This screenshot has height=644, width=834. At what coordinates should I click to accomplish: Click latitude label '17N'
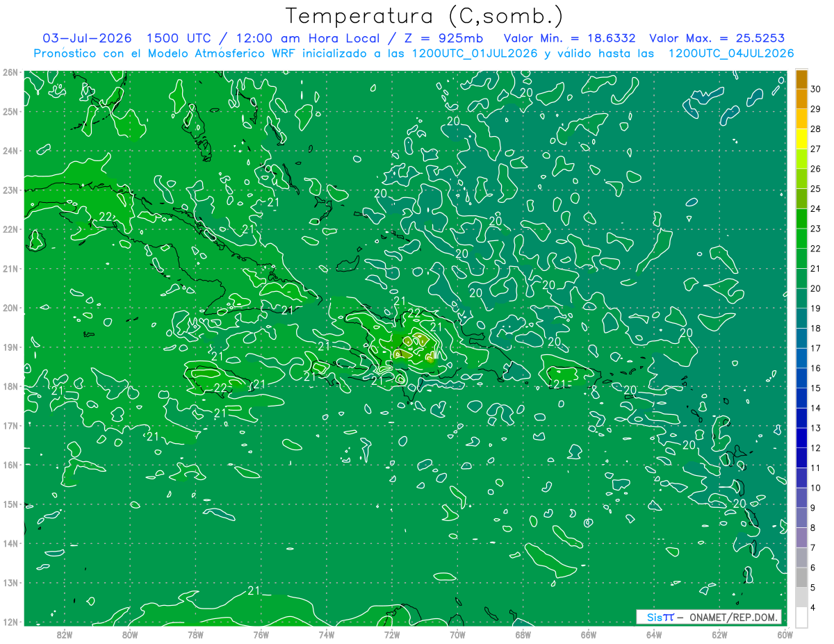tap(10, 425)
